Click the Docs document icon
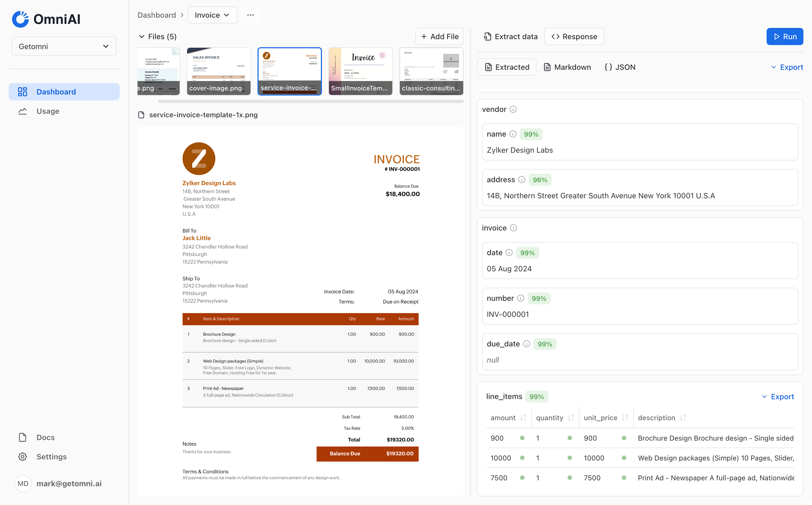 point(22,437)
